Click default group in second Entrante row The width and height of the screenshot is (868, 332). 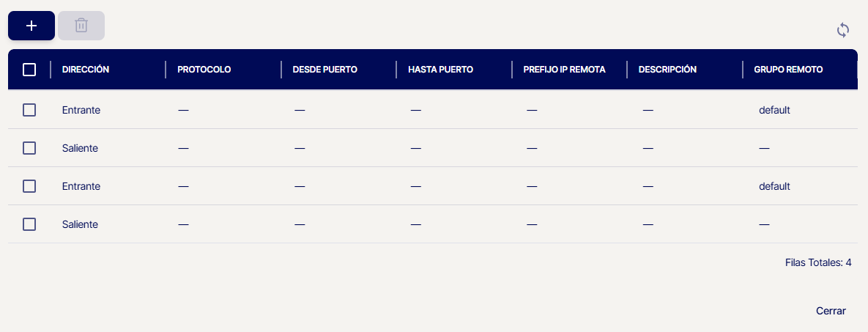(774, 186)
